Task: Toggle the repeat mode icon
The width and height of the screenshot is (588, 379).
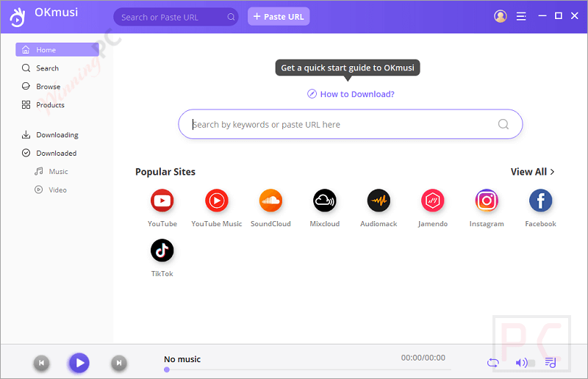Action: tap(492, 363)
